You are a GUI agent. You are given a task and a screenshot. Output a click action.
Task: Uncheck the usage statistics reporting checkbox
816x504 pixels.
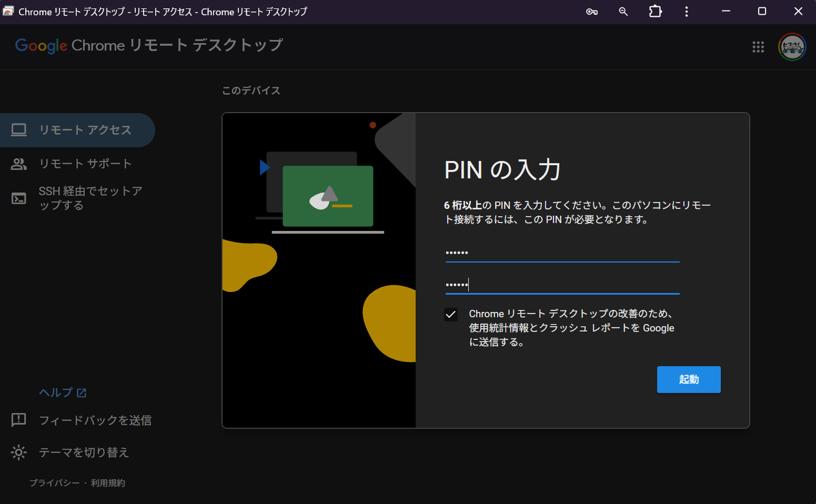(x=451, y=315)
